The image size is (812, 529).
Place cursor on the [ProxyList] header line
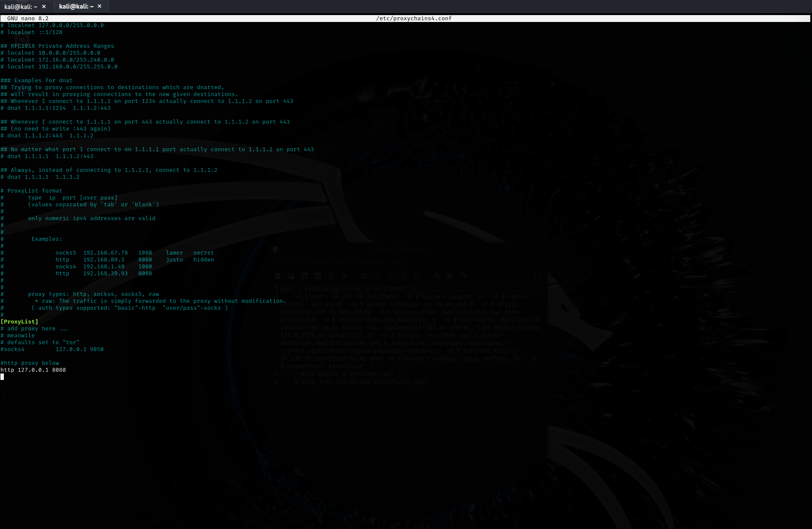(x=19, y=322)
